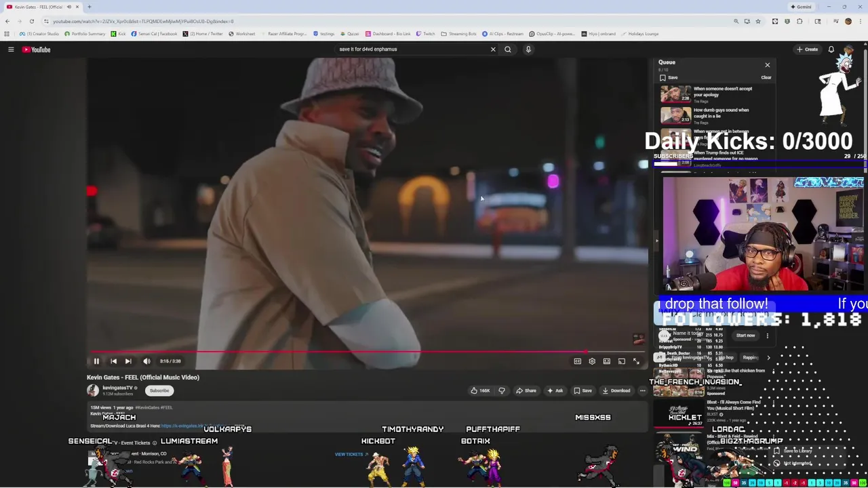
Task: Mute the video volume speaker icon
Action: 146,361
